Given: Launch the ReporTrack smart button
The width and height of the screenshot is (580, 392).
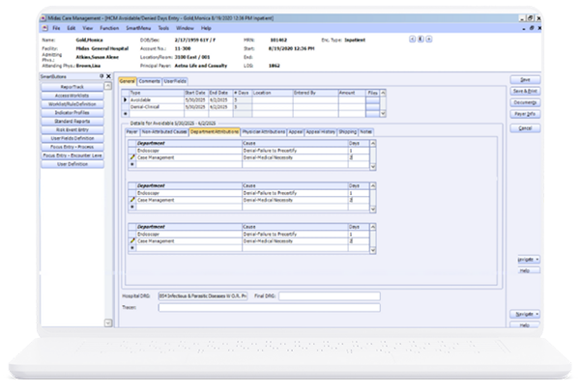Looking at the screenshot, I should point(72,87).
